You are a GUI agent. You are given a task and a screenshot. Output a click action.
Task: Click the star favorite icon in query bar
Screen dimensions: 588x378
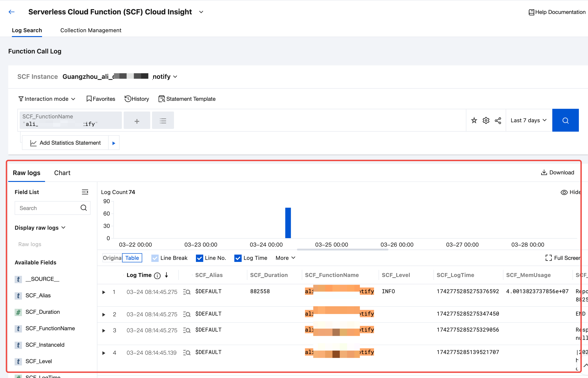coord(474,120)
